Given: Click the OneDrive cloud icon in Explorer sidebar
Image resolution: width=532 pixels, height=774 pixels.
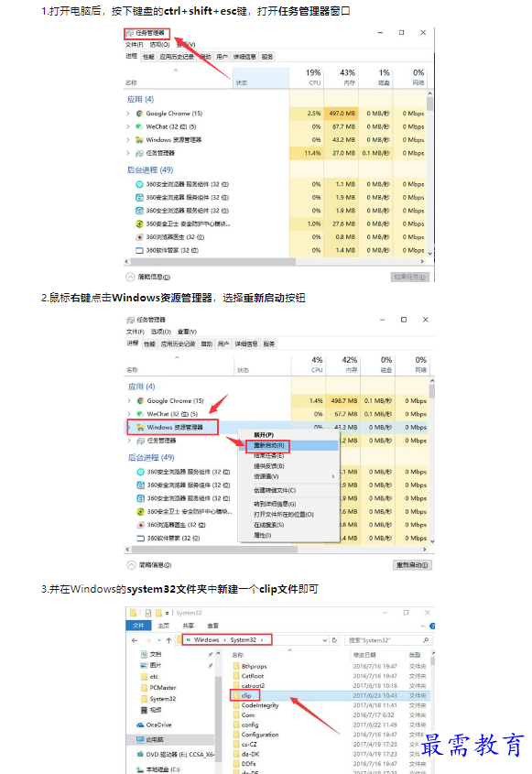Looking at the screenshot, I should click(x=140, y=725).
